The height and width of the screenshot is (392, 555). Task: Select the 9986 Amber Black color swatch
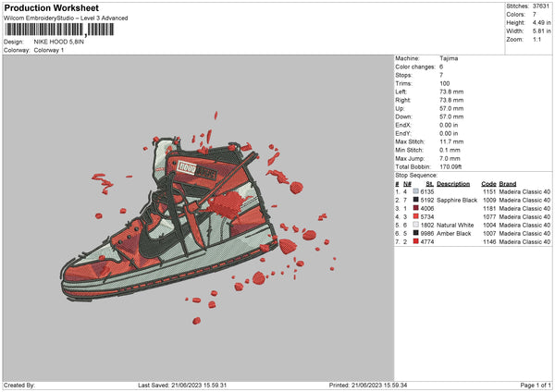pyautogui.click(x=415, y=233)
